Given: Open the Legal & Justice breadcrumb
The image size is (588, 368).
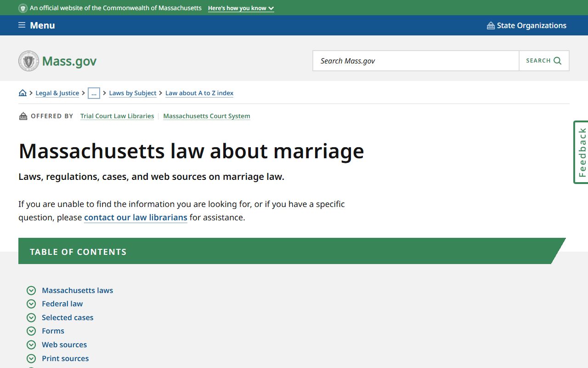Looking at the screenshot, I should click(x=57, y=93).
